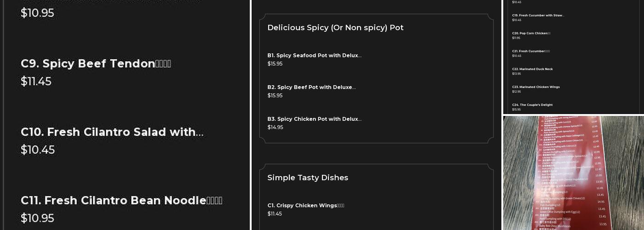Select B1 Spicy Seafood Pot item
Image resolution: width=644 pixels, height=230 pixels.
point(314,56)
